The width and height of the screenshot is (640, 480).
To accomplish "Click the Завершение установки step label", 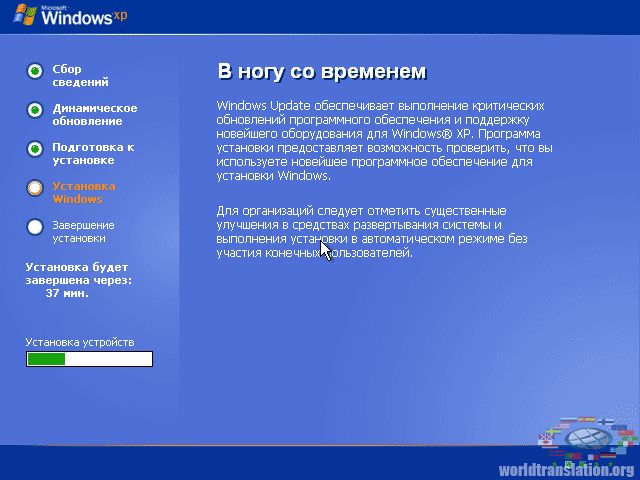I will click(x=83, y=231).
